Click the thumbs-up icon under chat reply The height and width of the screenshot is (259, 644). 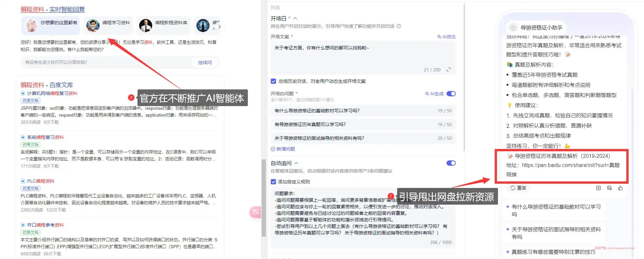620,188
